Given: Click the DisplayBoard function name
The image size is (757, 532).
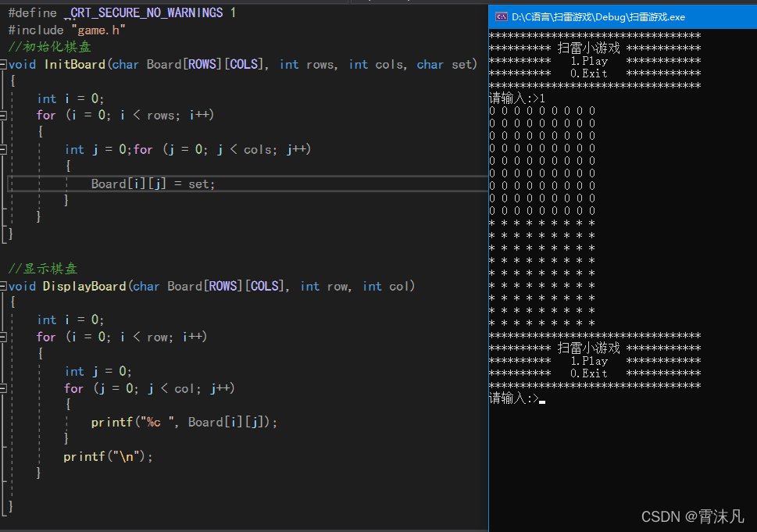Looking at the screenshot, I should (84, 286).
